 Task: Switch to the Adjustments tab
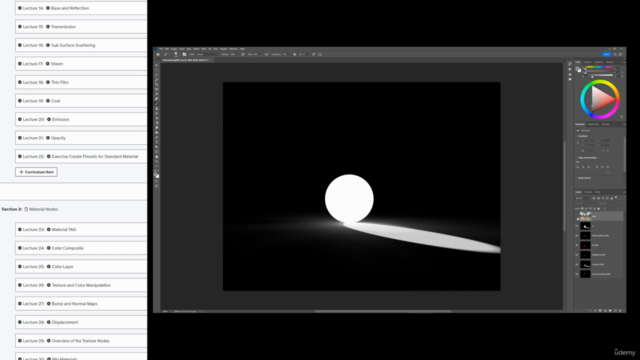[593, 124]
